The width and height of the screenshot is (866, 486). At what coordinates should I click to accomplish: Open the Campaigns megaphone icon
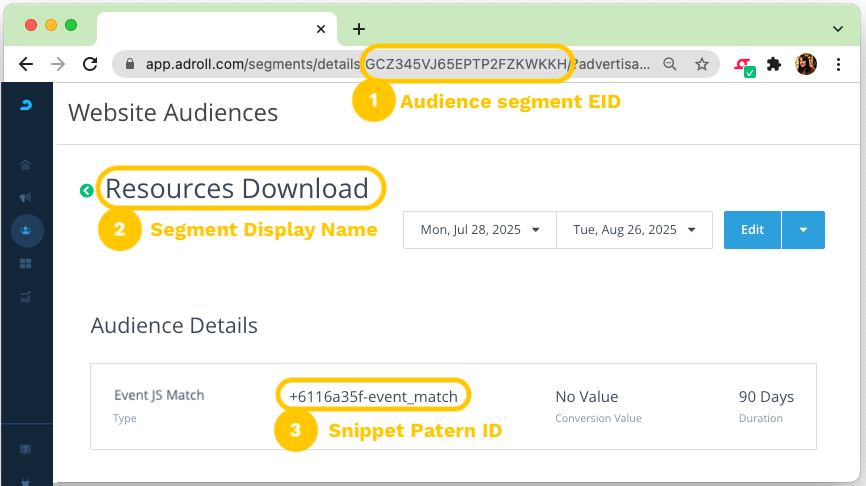(x=26, y=197)
